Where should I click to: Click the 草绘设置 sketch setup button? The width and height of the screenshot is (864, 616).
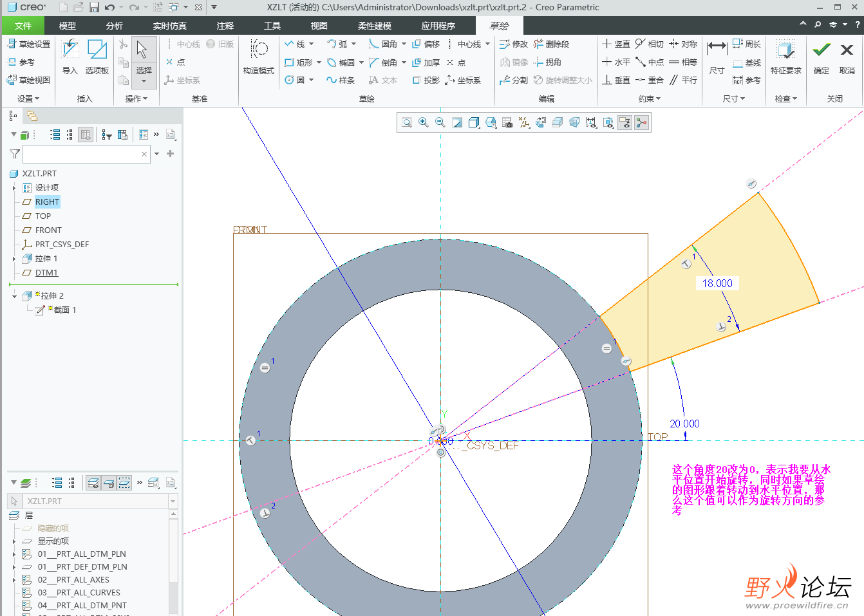(29, 44)
